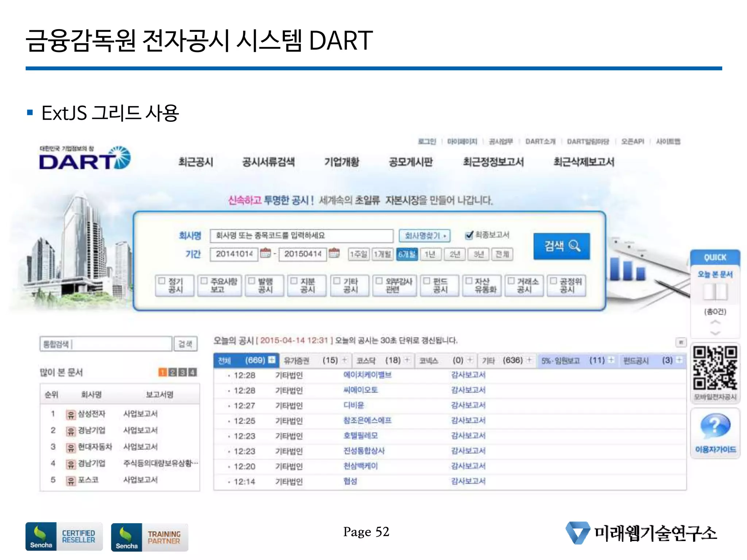Open the 공시서류검색 menu
Screen dimensions: 747x560
[x=268, y=162]
